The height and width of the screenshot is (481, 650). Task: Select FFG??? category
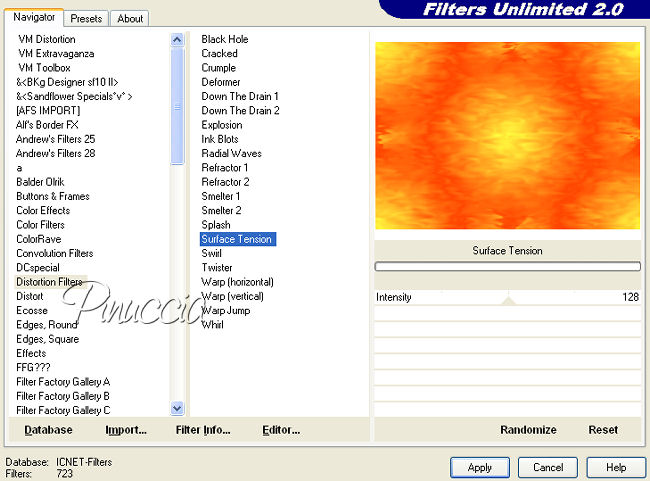(x=33, y=367)
